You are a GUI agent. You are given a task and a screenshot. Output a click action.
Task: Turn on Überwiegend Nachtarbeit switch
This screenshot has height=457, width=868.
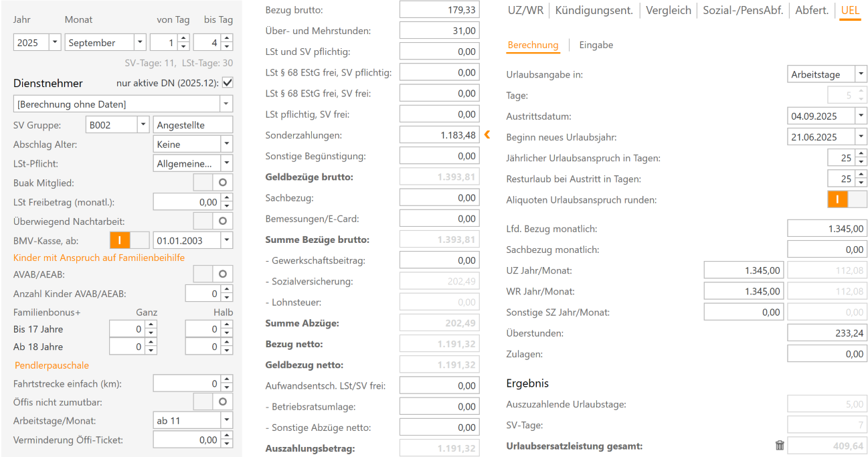213,221
